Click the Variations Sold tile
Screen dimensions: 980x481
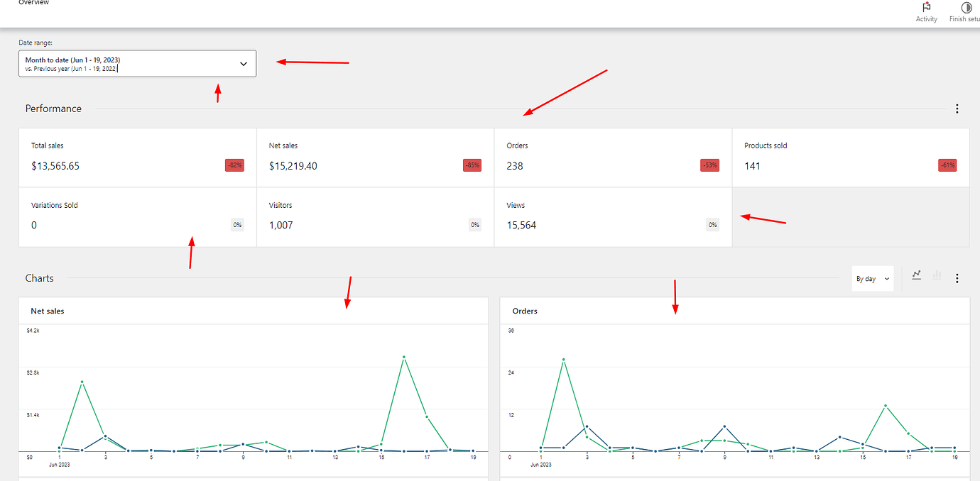pyautogui.click(x=137, y=217)
